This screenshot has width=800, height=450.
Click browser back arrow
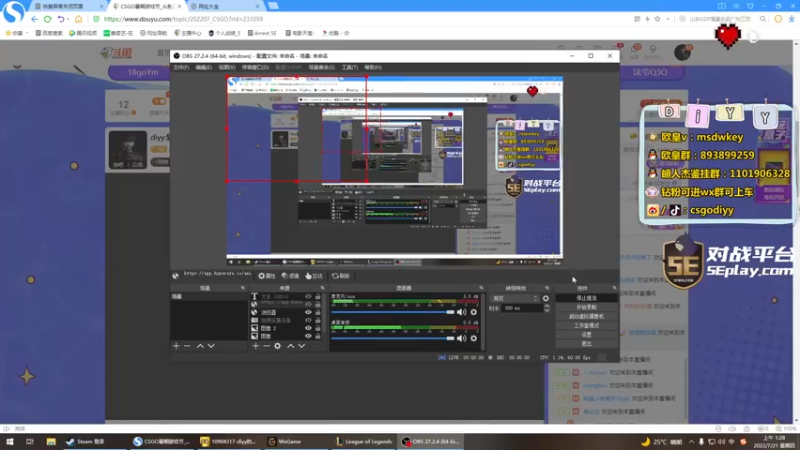click(34, 19)
